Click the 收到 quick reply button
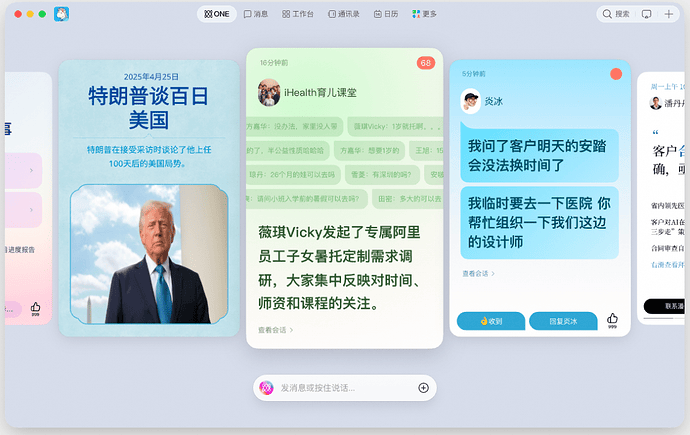This screenshot has width=690, height=435. click(x=491, y=321)
